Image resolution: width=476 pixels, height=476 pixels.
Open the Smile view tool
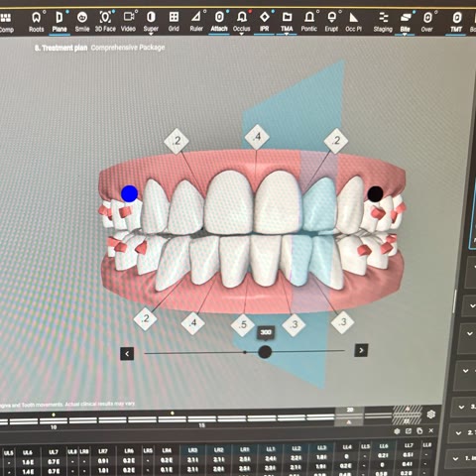(x=82, y=22)
